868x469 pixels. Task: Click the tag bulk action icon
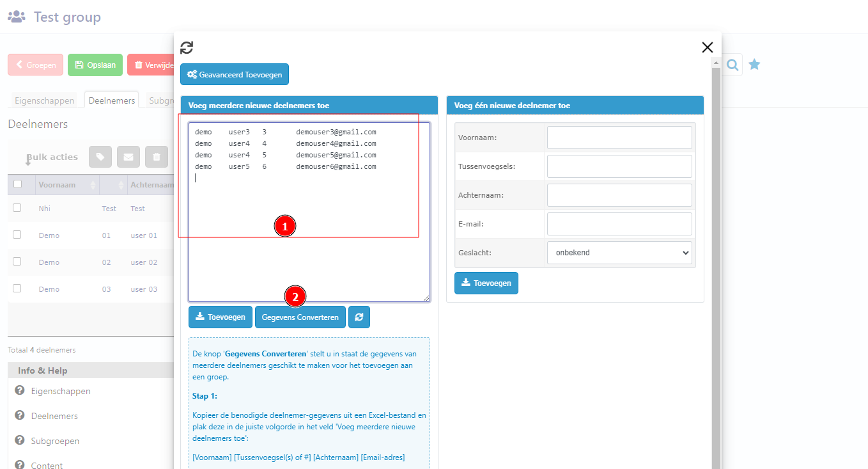100,157
